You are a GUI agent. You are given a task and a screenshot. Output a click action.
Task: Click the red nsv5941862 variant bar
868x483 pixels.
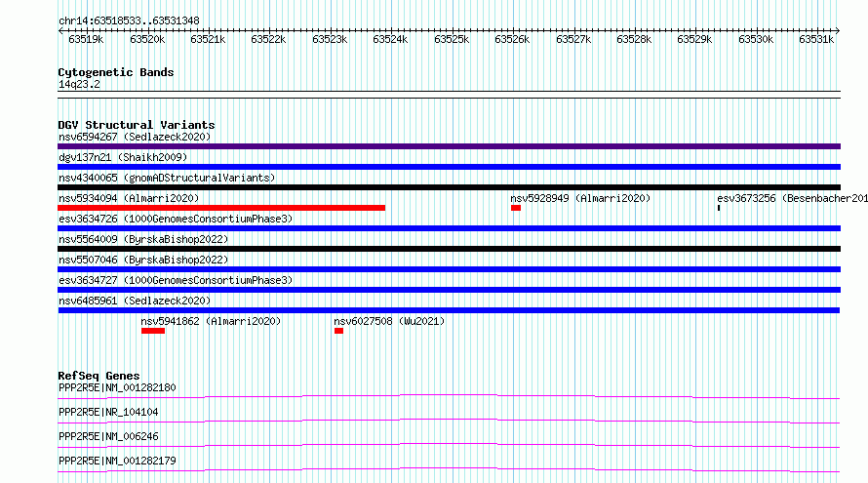point(153,331)
